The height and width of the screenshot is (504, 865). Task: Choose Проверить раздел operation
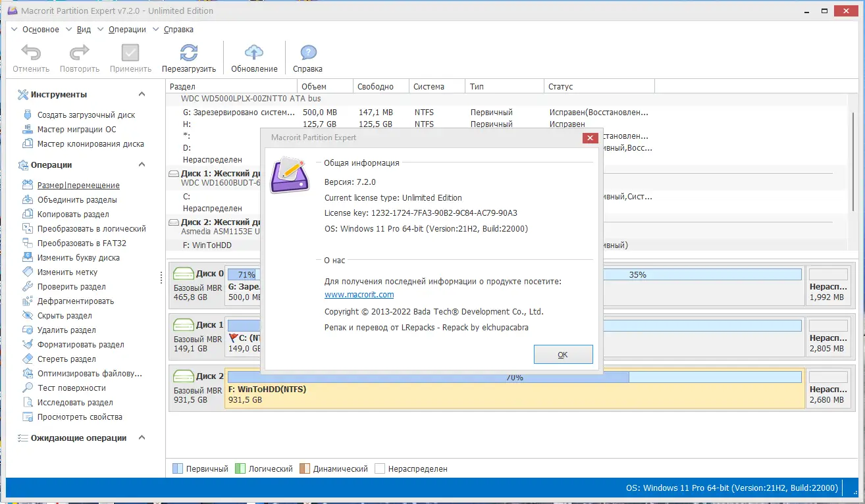click(x=72, y=287)
